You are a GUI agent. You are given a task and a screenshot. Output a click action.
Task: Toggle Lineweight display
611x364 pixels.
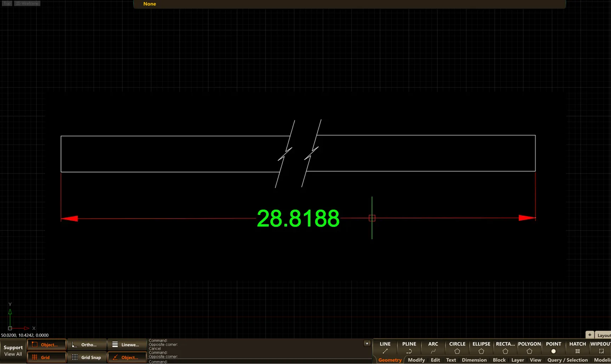[127, 345]
